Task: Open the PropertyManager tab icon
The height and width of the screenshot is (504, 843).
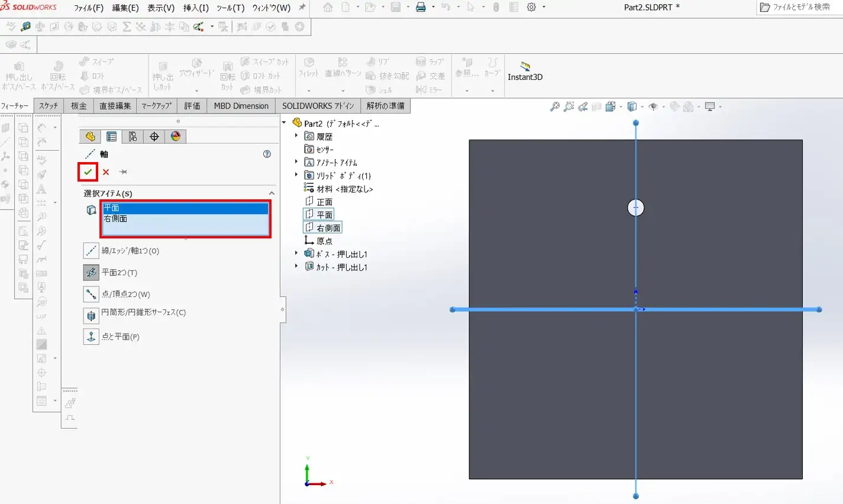Action: [x=111, y=137]
